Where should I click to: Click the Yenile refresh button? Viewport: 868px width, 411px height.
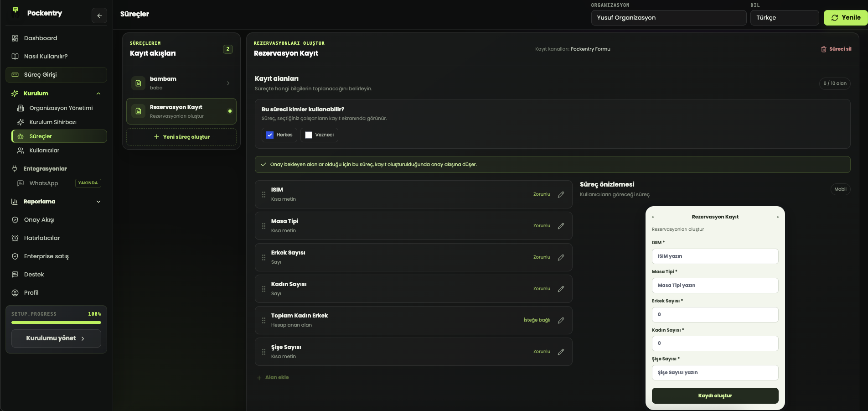(846, 18)
